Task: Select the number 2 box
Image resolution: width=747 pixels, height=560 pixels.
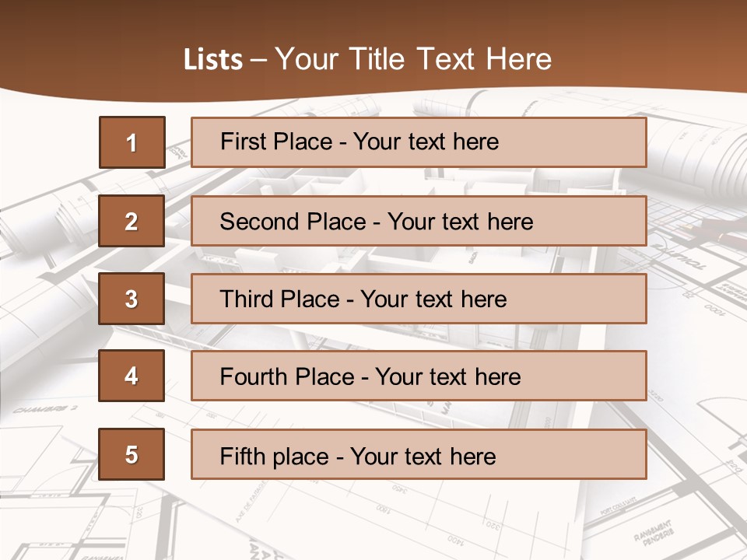Action: 132,221
